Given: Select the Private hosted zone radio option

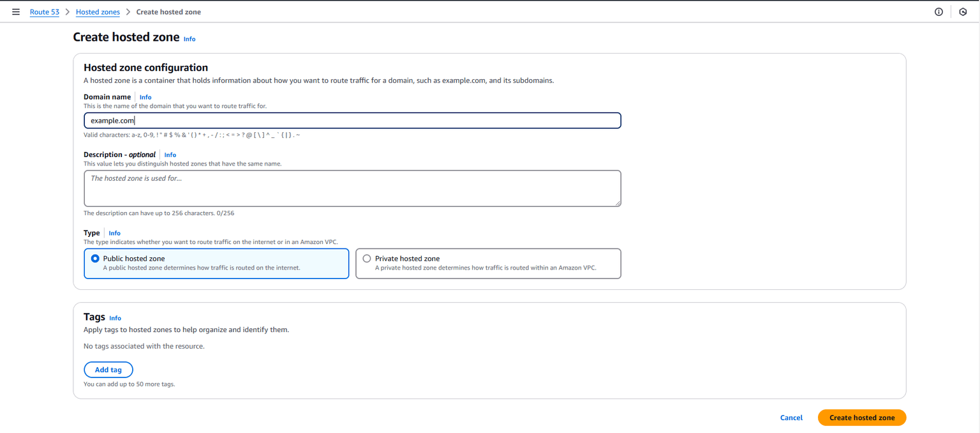Looking at the screenshot, I should coord(367,259).
